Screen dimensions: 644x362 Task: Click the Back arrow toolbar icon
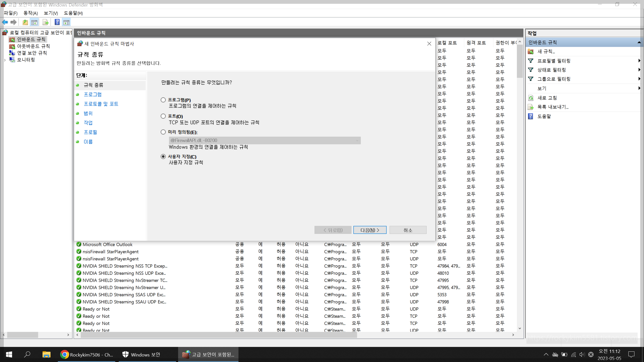coord(5,22)
